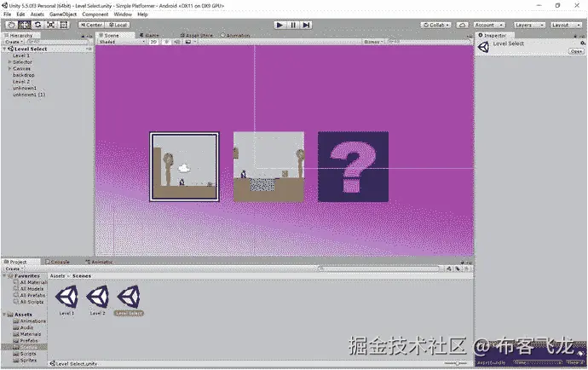Switch to the Asset Store tab
The height and width of the screenshot is (370, 588).
[x=197, y=35]
